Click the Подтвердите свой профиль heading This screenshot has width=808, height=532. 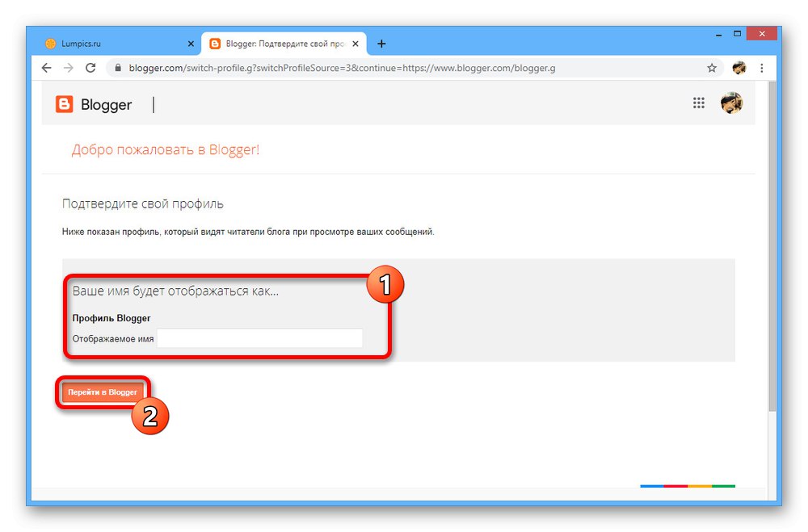click(x=143, y=204)
